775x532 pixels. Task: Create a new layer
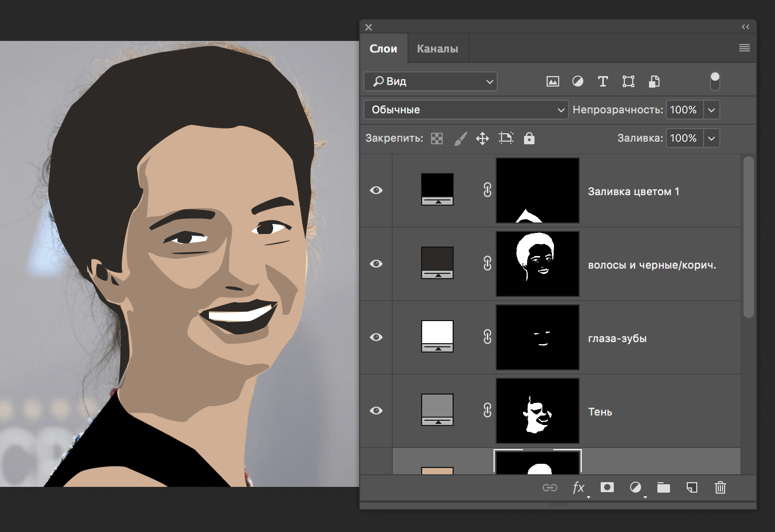coord(692,487)
